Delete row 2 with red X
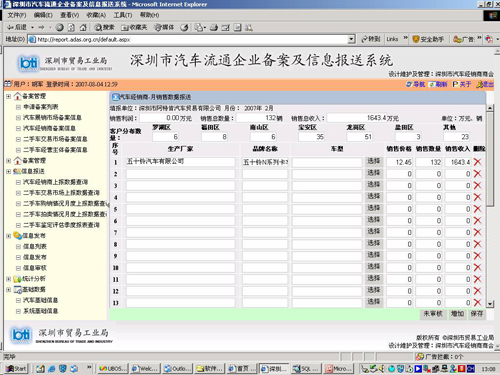The height and width of the screenshot is (375, 500). (x=478, y=174)
